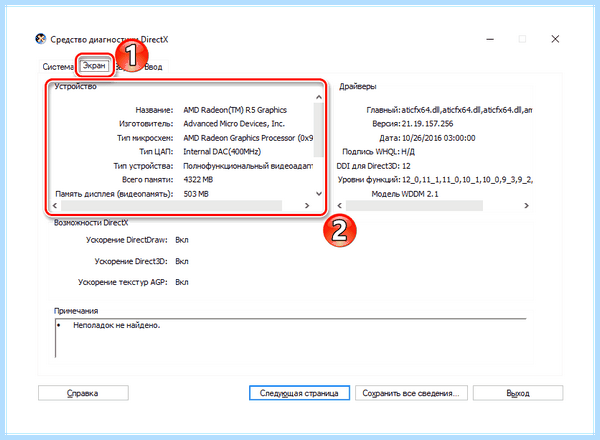The height and width of the screenshot is (440, 600).
Task: Click the Устройство horizontal scrollbar thumb
Action: tap(171, 205)
